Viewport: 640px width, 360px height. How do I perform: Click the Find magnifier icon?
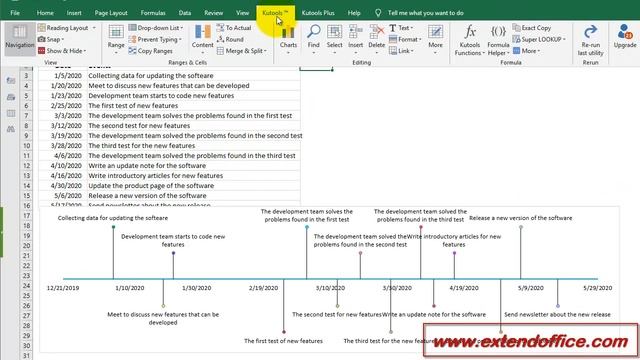(x=313, y=32)
